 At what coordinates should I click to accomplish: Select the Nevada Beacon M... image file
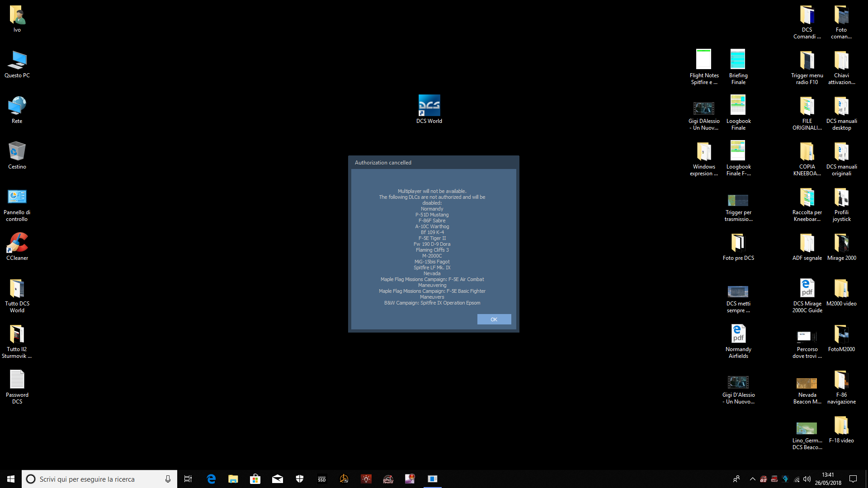807,390
